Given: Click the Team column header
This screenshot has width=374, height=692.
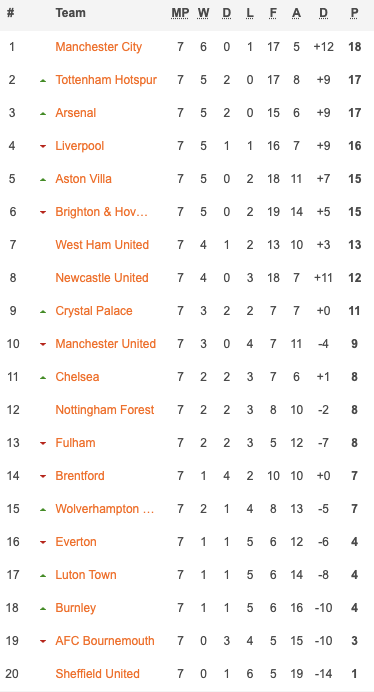Looking at the screenshot, I should pyautogui.click(x=70, y=13).
